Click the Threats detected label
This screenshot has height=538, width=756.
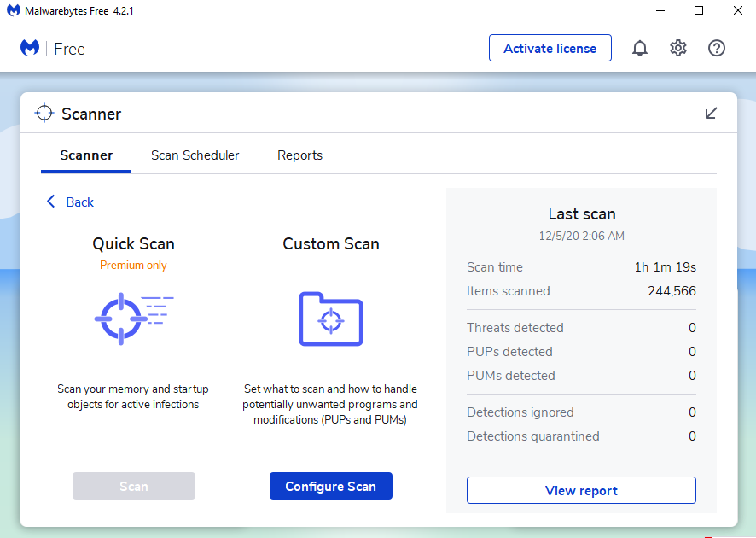pos(515,328)
